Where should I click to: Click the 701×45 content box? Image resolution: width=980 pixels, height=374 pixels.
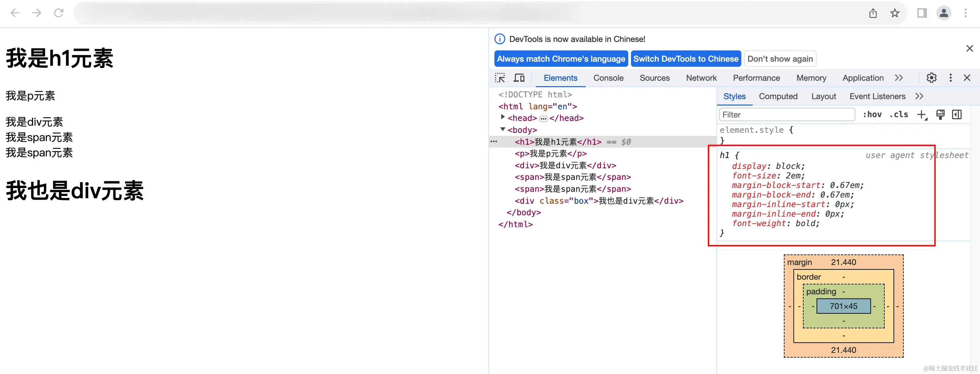843,306
